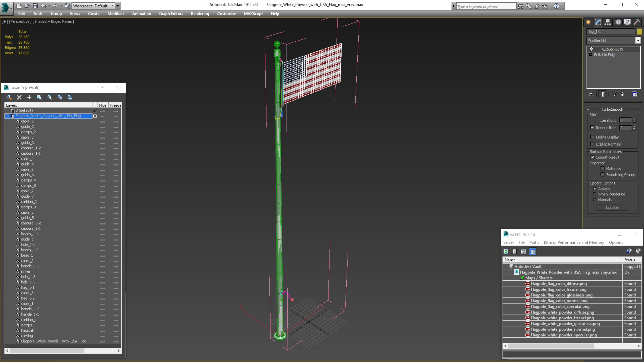Select Manually update option
Viewport: 644px width, 362px height.
click(x=595, y=200)
